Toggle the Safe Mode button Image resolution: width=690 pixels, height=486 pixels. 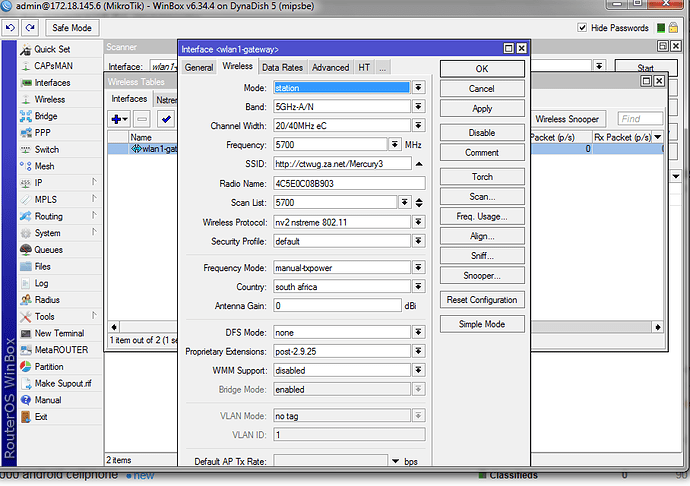pos(71,28)
